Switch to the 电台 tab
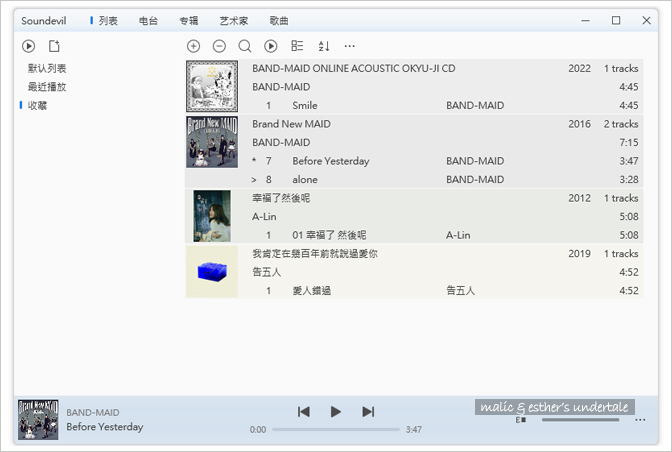This screenshot has height=452, width=672. (148, 21)
